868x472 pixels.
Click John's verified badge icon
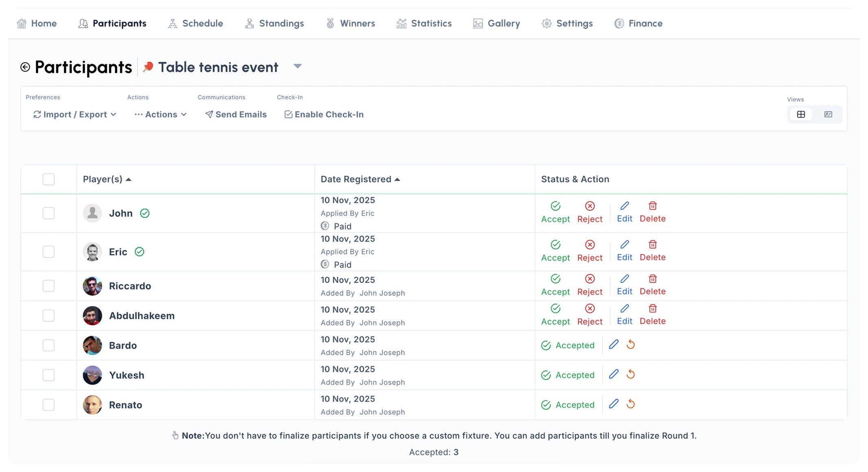click(145, 213)
